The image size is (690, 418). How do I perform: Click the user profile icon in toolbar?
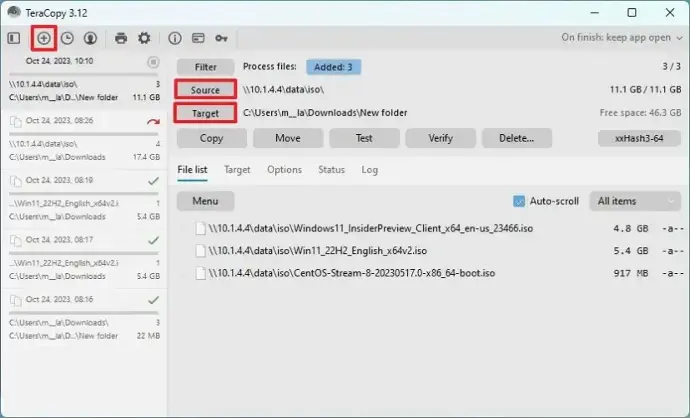click(90, 38)
